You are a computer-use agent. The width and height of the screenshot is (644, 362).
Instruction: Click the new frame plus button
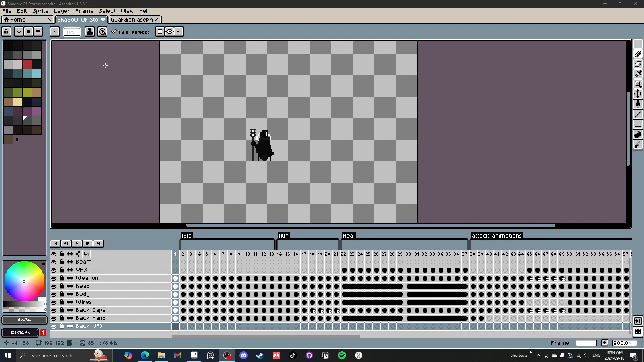(604, 343)
